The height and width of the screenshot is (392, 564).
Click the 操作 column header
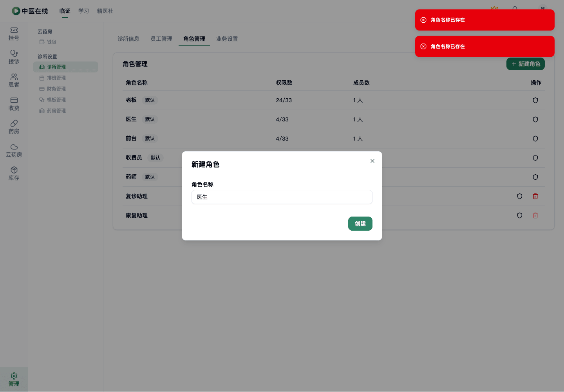coord(536,83)
